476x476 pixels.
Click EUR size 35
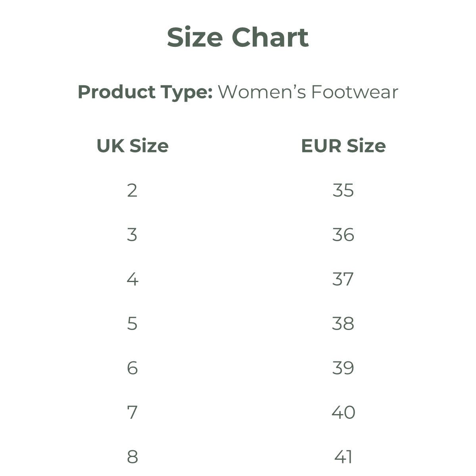click(343, 190)
